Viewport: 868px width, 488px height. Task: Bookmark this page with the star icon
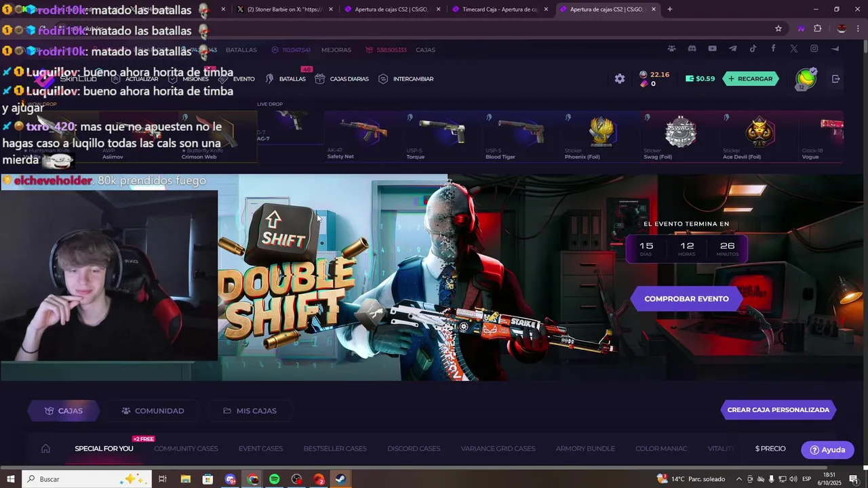point(778,28)
